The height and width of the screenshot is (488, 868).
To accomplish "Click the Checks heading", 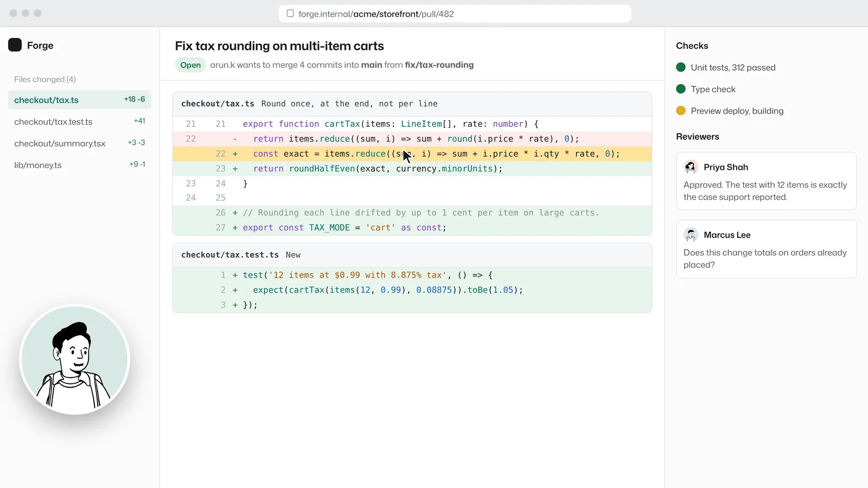I will 692,46.
